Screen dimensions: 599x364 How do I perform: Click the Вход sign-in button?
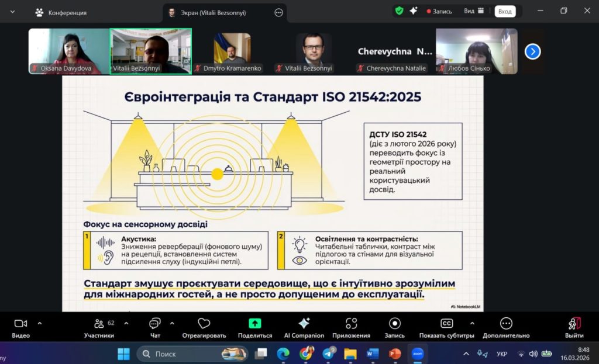pyautogui.click(x=504, y=11)
